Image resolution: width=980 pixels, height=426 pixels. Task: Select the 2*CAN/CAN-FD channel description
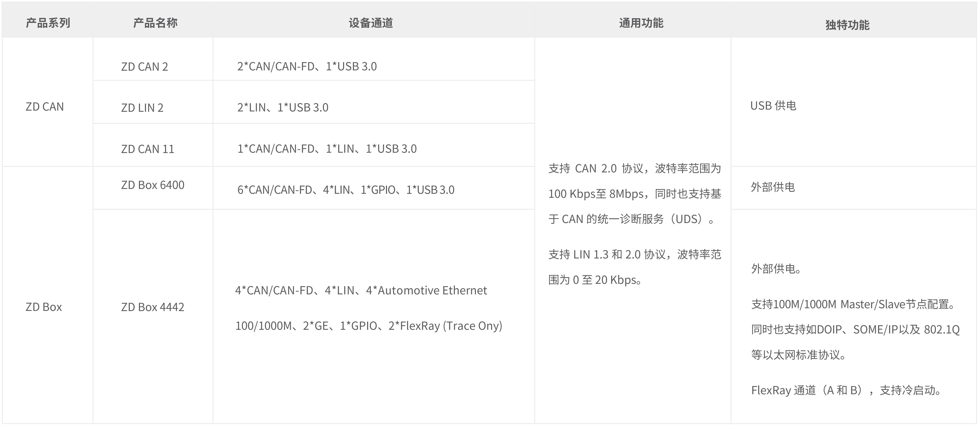[307, 66]
